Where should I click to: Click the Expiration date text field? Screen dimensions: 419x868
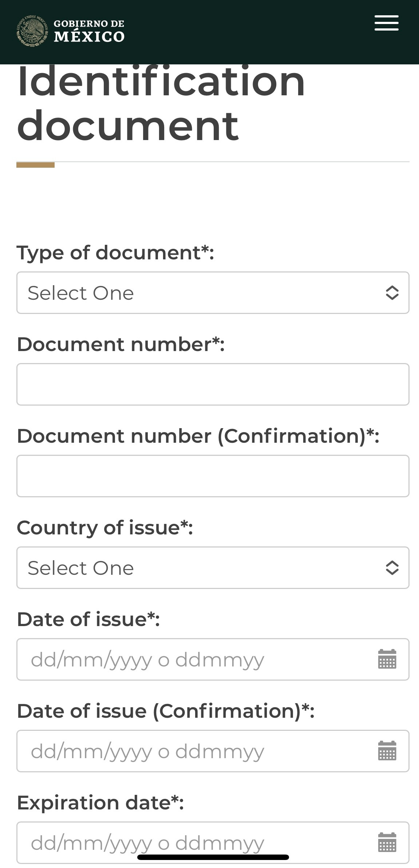pyautogui.click(x=189, y=837)
